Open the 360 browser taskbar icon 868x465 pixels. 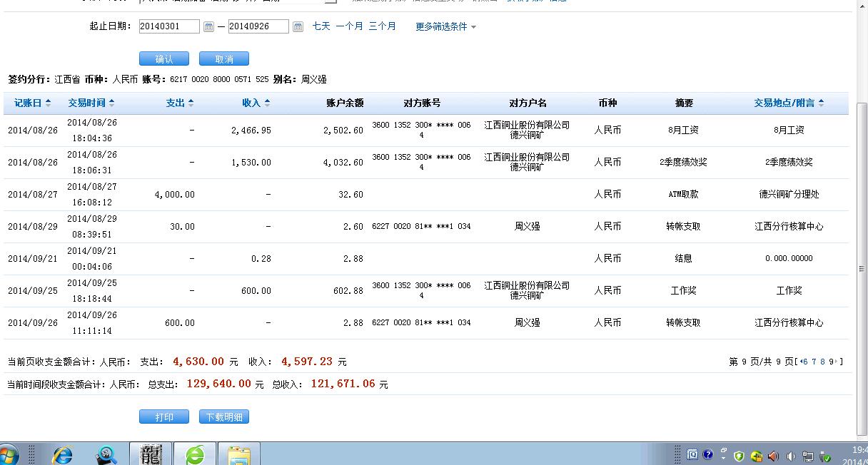click(194, 454)
